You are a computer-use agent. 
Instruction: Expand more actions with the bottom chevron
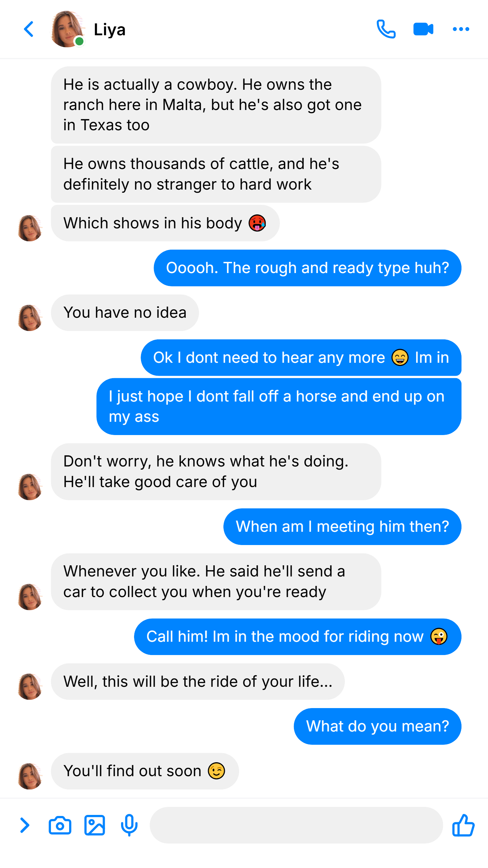pyautogui.click(x=24, y=825)
